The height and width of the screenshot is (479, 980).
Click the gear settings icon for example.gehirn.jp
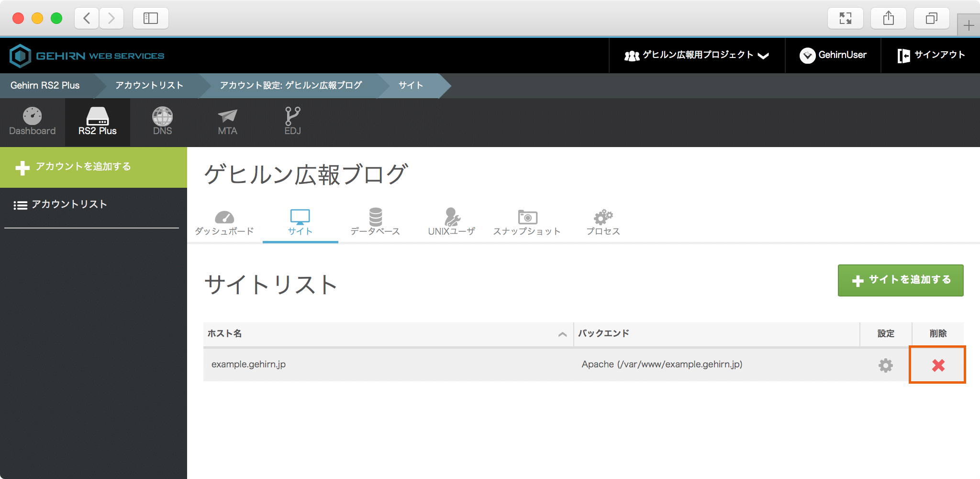[885, 365]
